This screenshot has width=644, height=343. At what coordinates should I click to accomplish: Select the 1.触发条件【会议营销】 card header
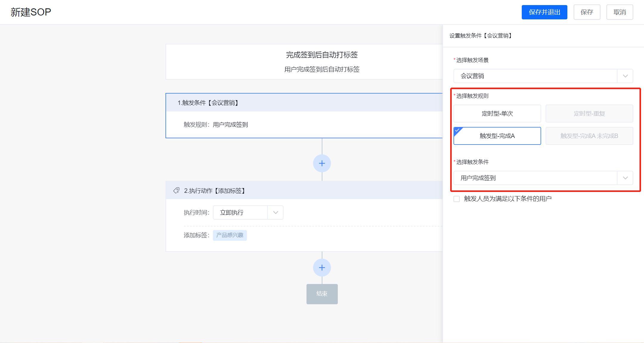click(x=304, y=103)
